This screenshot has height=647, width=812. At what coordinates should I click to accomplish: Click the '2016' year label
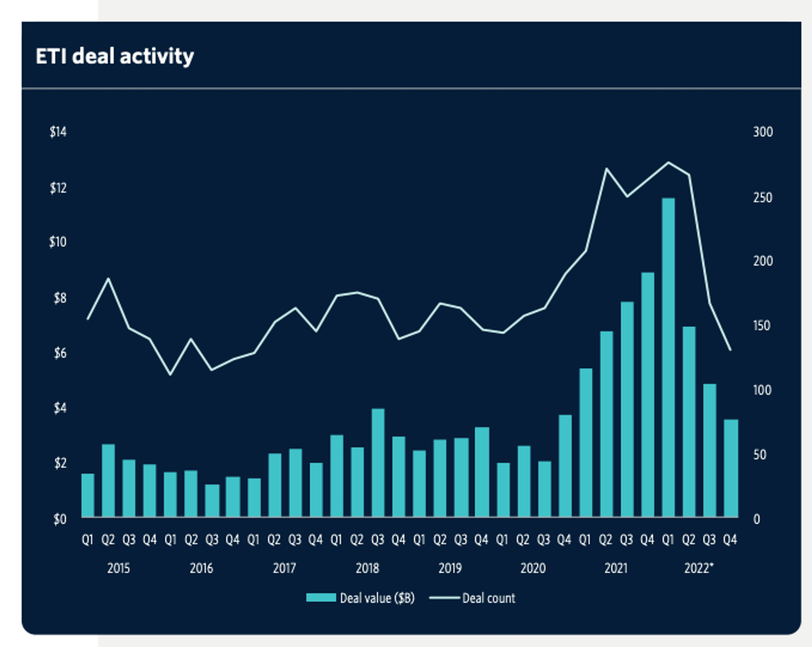[201, 568]
